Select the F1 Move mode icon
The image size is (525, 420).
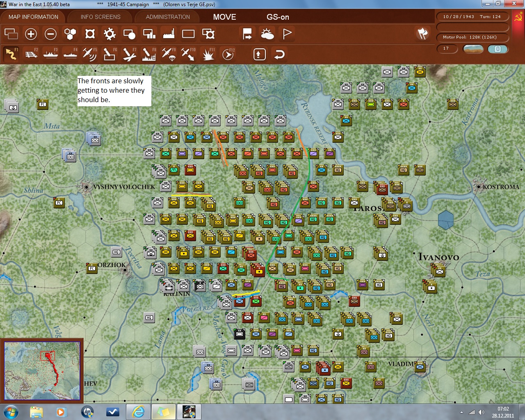point(11,54)
